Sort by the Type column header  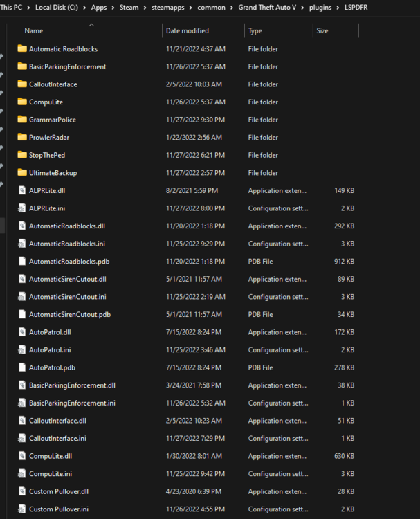coord(255,30)
